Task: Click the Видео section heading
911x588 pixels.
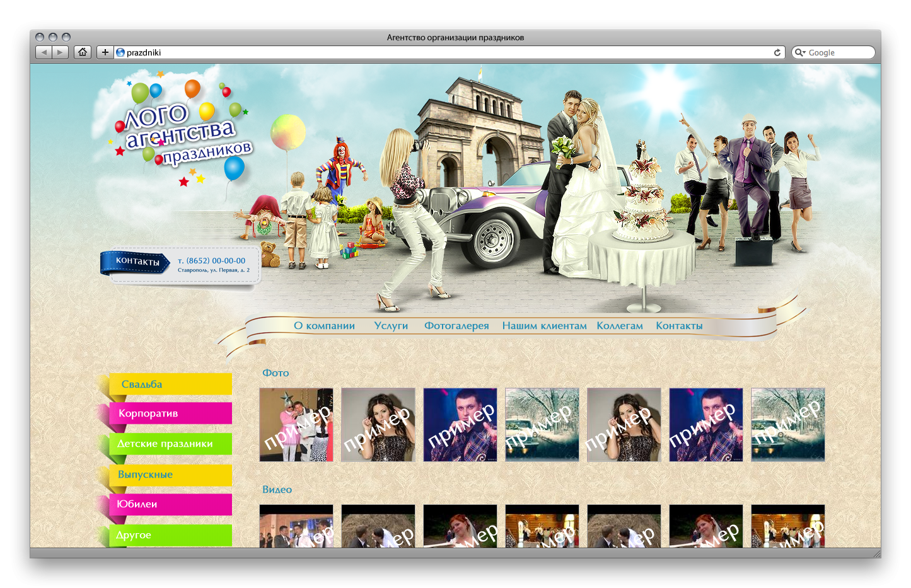Action: 277,490
